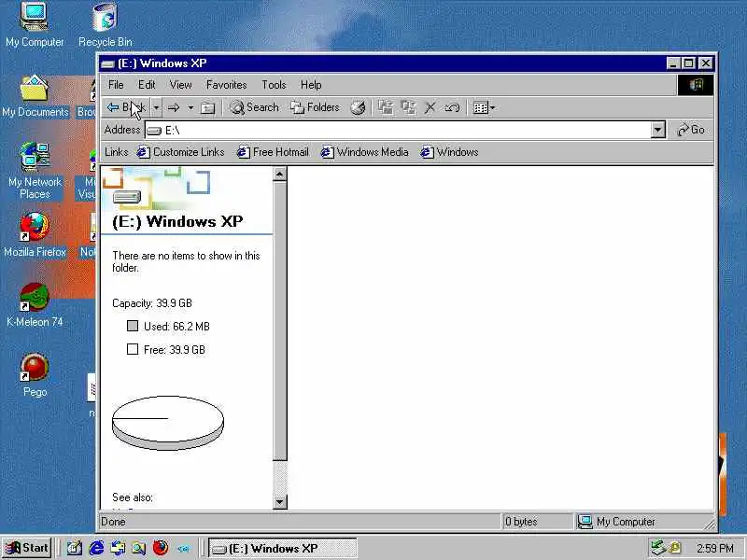Screen dimensions: 747x560
Task: Open the Windows Media link
Action: click(x=364, y=152)
